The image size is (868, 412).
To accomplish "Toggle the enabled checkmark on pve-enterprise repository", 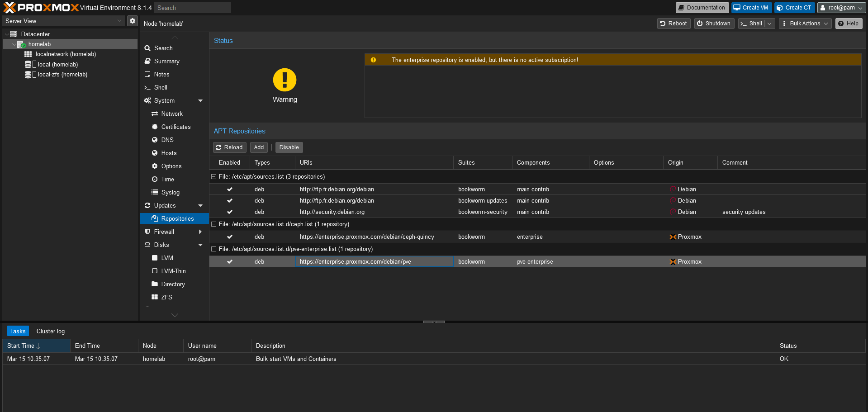I will click(x=229, y=261).
